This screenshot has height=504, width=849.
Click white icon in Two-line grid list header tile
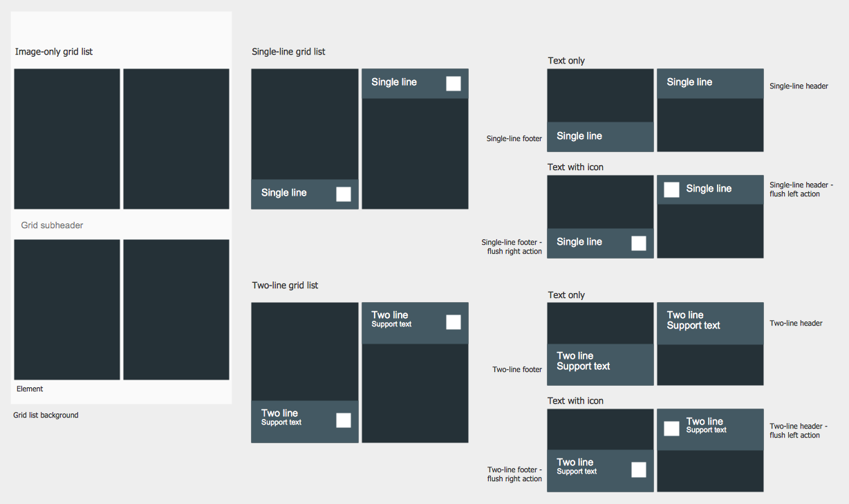click(x=454, y=322)
